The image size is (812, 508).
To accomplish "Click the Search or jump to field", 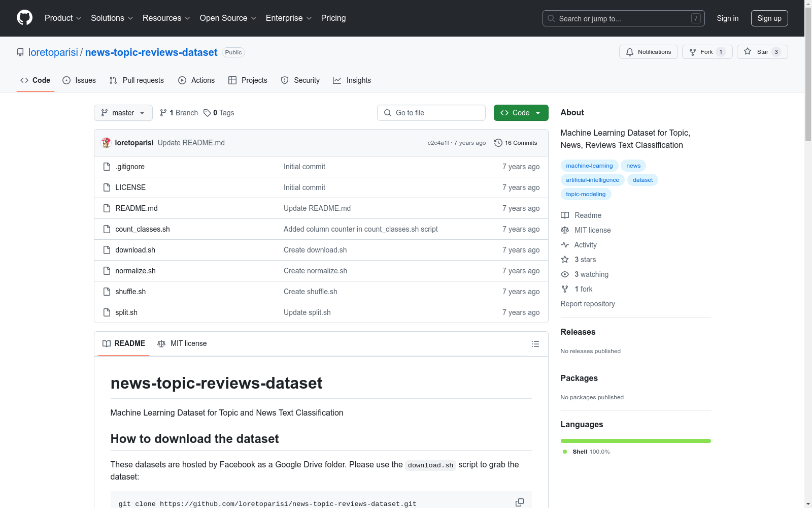I will pyautogui.click(x=624, y=18).
